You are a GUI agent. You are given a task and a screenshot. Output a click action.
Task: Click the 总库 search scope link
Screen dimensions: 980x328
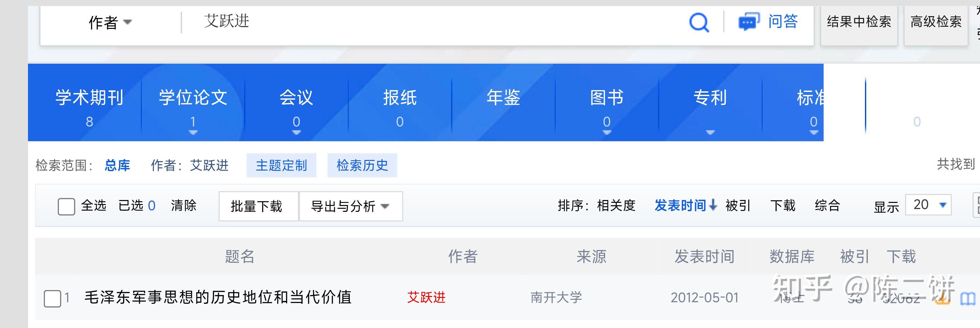pyautogui.click(x=117, y=165)
